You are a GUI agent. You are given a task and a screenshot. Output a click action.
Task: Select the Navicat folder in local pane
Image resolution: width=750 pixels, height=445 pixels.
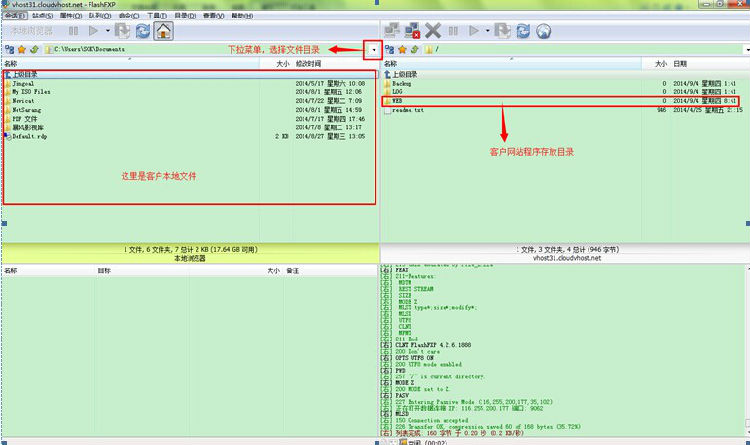[24, 101]
